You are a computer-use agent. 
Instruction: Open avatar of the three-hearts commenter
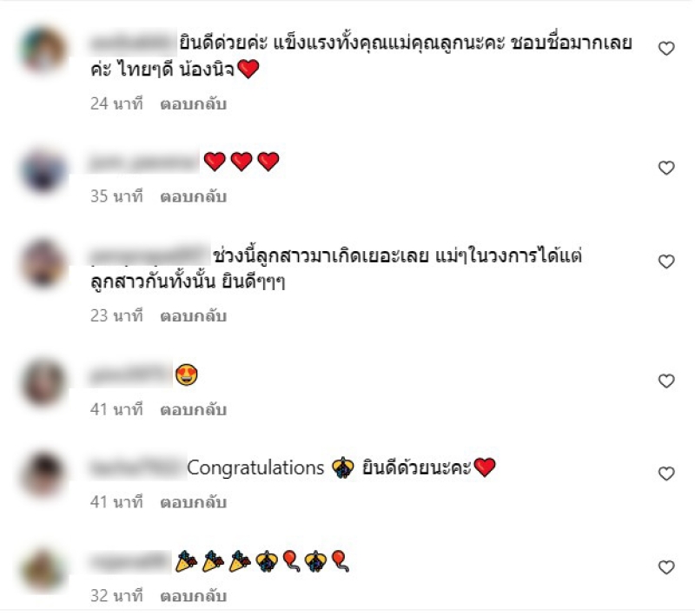click(x=43, y=170)
